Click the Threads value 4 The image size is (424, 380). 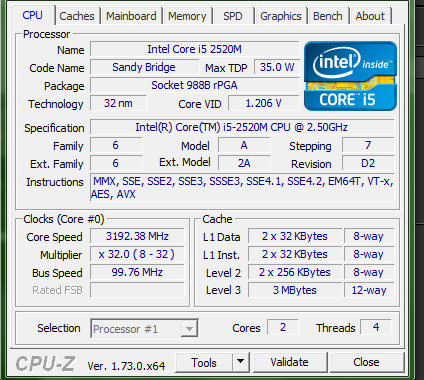click(x=376, y=327)
